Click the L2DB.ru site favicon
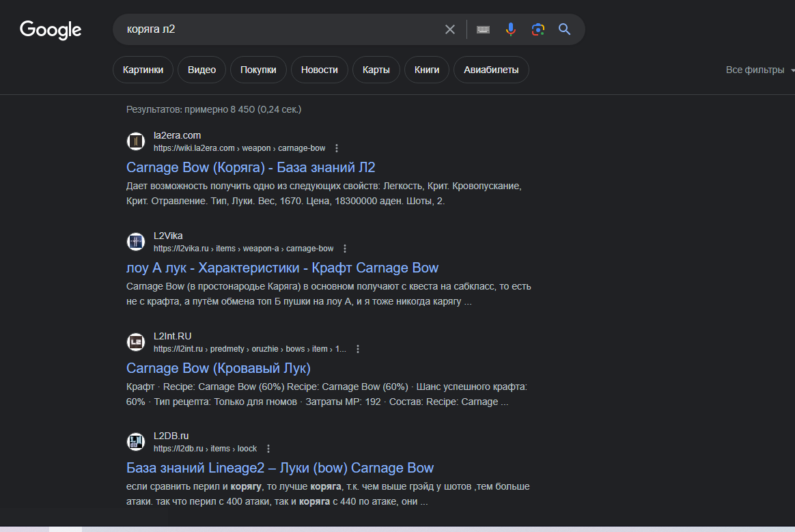This screenshot has width=795, height=532. (x=136, y=442)
